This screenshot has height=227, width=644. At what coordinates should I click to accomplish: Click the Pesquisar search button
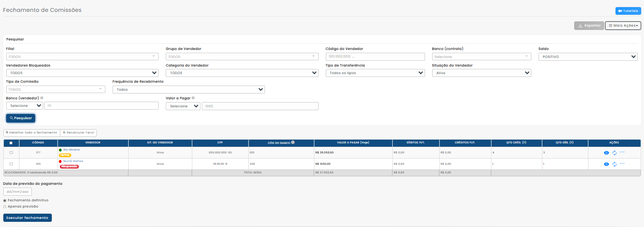point(20,118)
